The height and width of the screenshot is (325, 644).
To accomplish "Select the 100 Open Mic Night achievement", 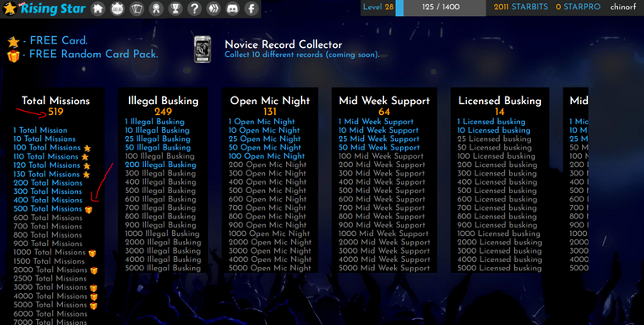I will (267, 156).
